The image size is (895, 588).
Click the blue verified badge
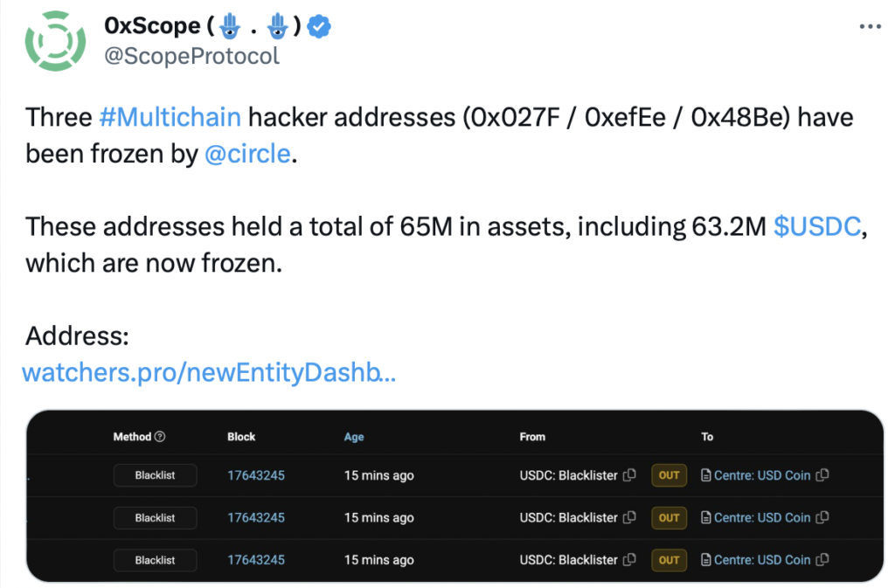point(320,27)
